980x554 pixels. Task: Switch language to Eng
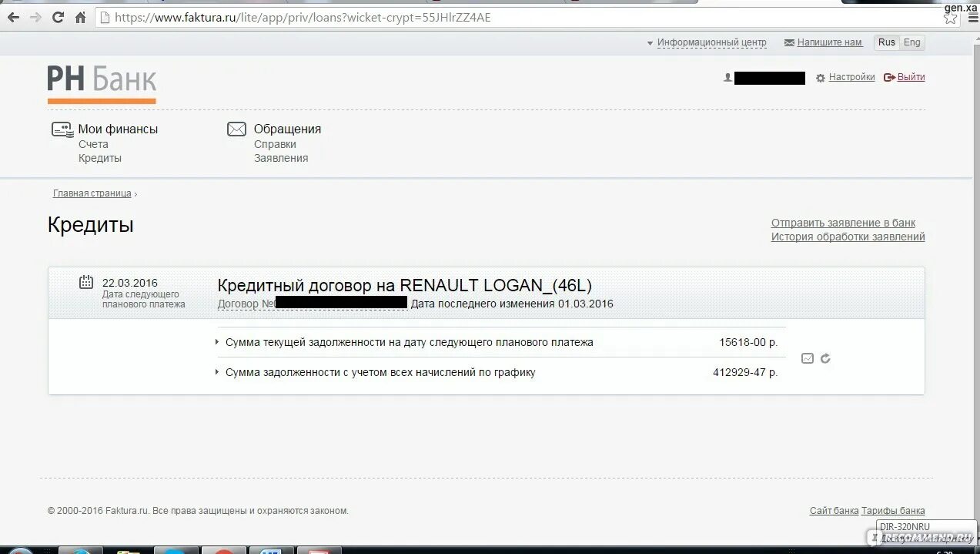tap(912, 42)
